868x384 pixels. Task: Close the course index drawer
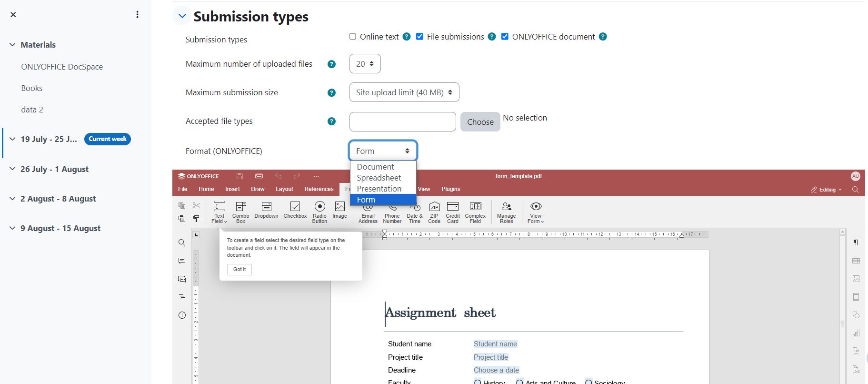(13, 15)
